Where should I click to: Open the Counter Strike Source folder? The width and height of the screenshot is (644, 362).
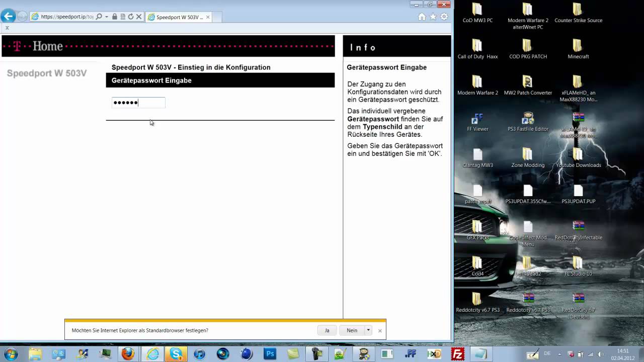[x=578, y=14]
